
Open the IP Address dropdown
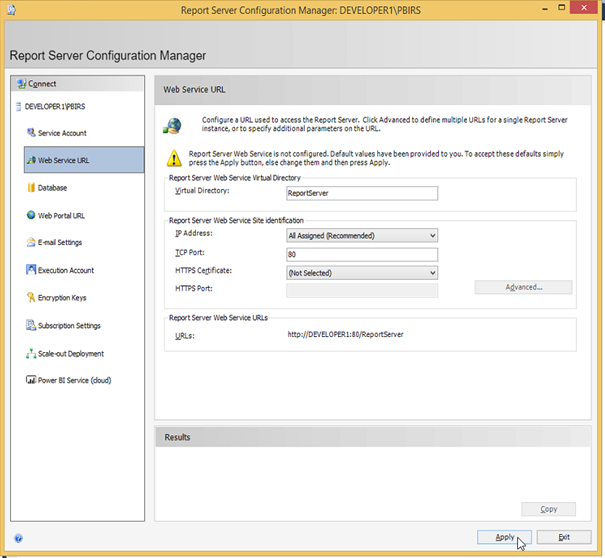pos(362,235)
